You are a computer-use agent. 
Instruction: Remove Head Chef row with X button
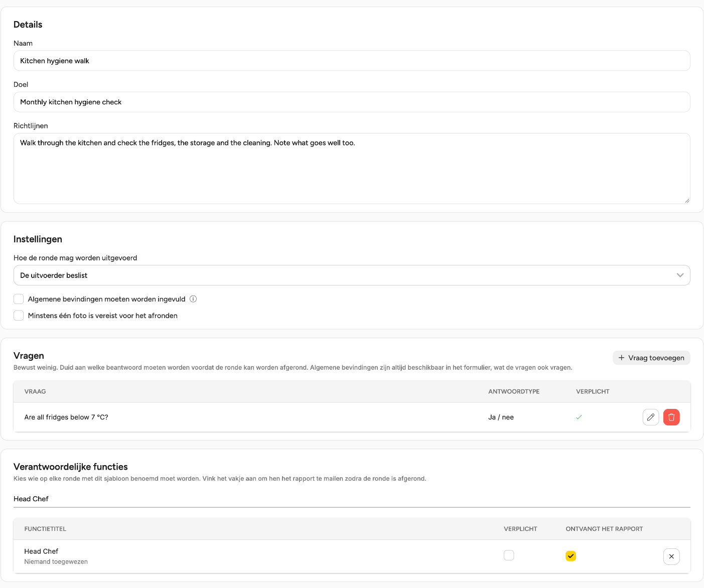pos(671,556)
